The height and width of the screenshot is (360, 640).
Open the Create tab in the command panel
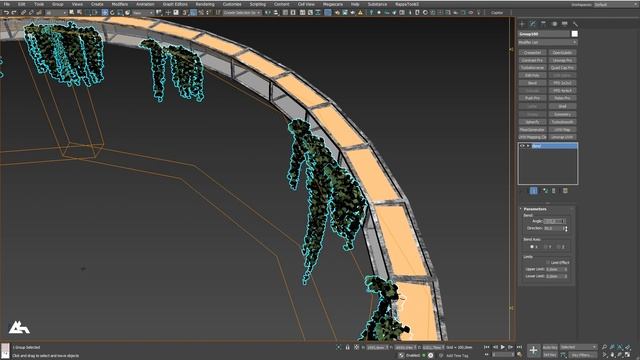click(x=522, y=24)
